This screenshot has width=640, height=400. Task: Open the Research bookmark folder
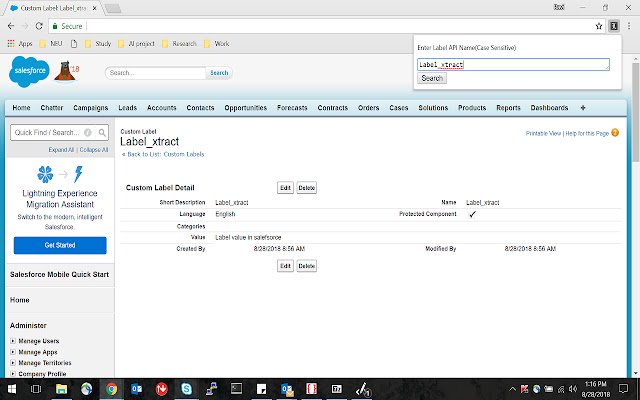179,44
